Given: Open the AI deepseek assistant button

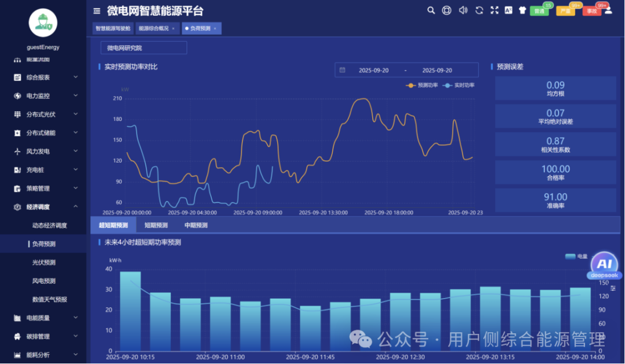Looking at the screenshot, I should click(604, 266).
